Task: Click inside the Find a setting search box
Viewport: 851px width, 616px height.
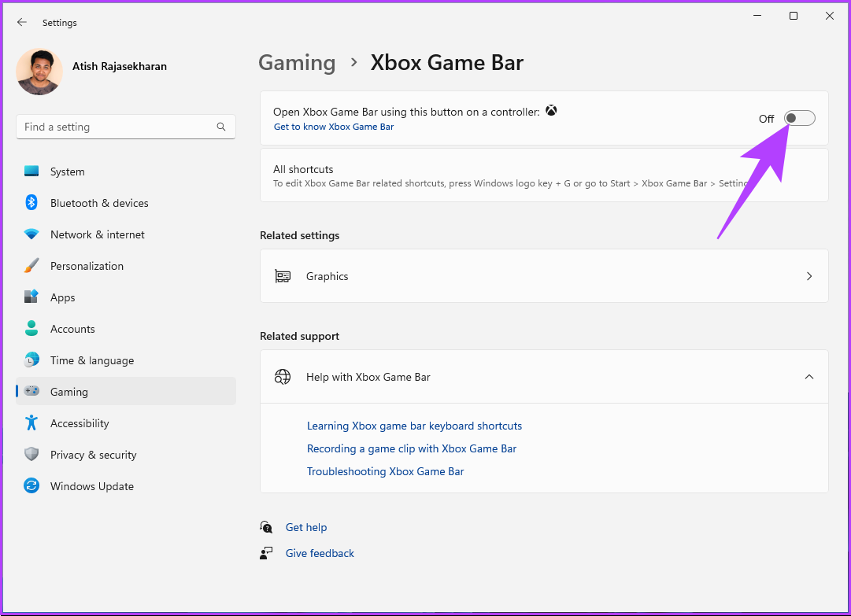Action: coord(125,126)
